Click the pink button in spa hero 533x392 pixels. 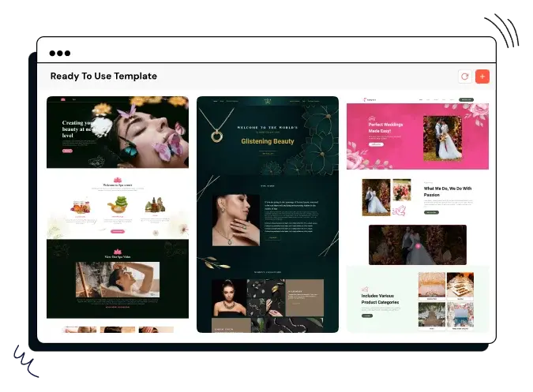click(x=67, y=151)
